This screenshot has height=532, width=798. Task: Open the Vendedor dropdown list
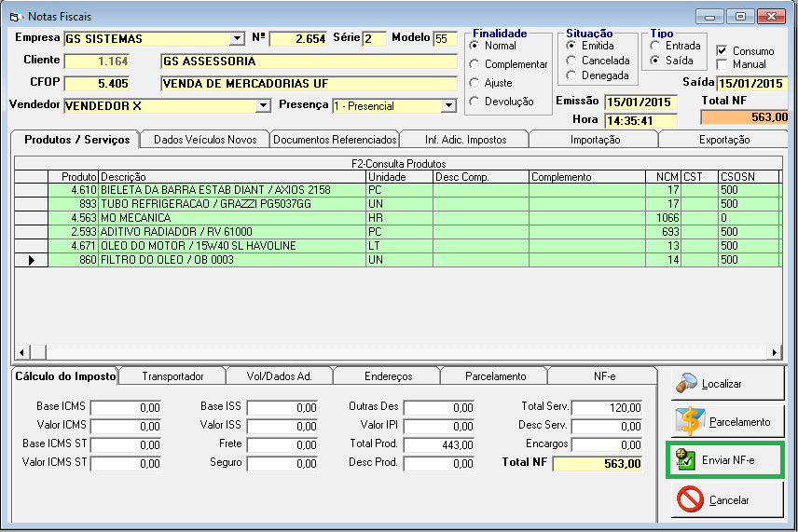(263, 106)
